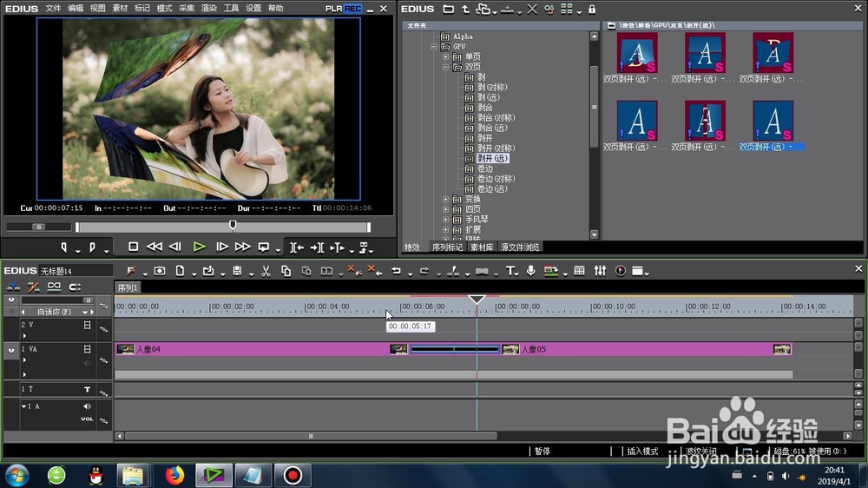This screenshot has width=868, height=488.
Task: Toggle the 1 VA track patch button
Action: tap(11, 350)
